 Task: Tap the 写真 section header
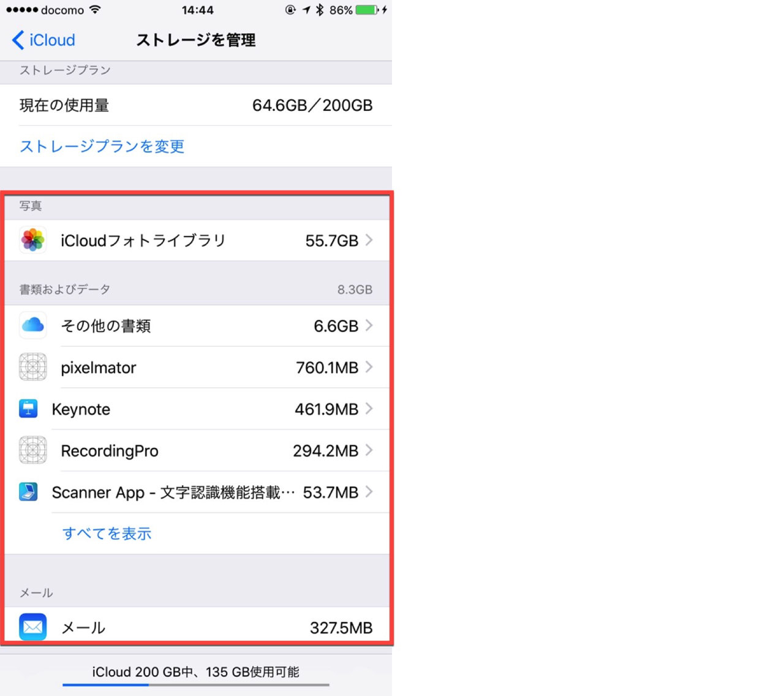(x=31, y=206)
